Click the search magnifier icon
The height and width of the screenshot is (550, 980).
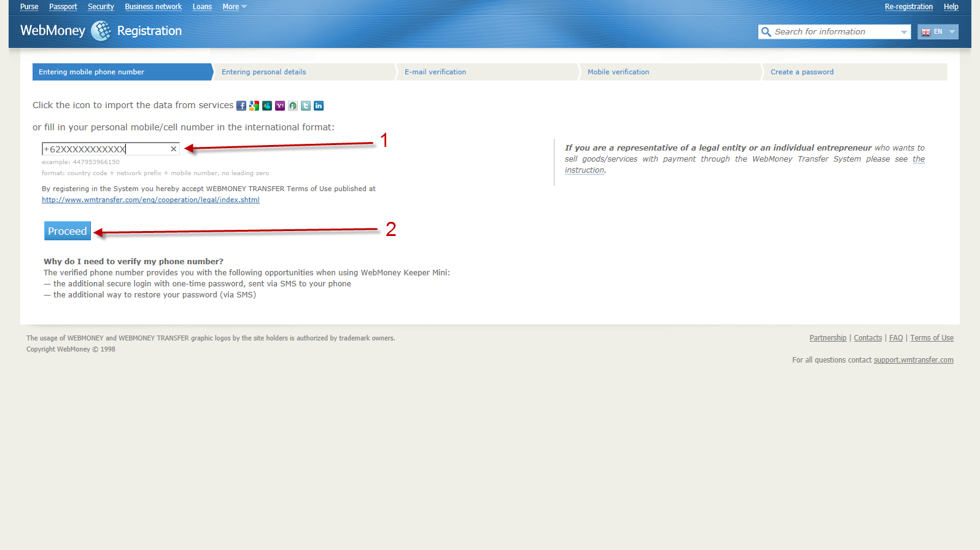[766, 32]
